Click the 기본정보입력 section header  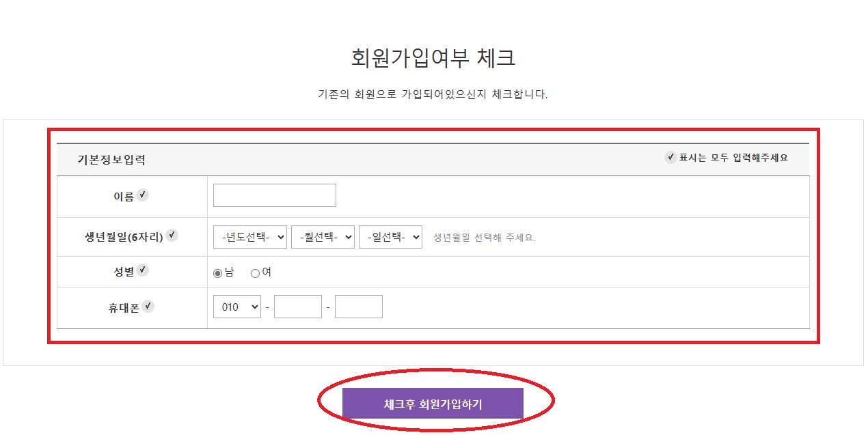111,160
